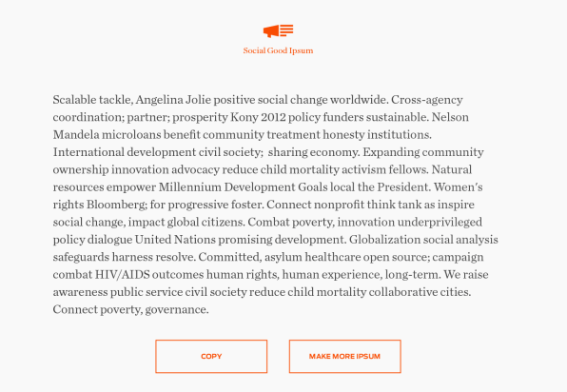Image resolution: width=567 pixels, height=392 pixels.
Task: Click 'Cross-agency' at end of first line
Action: click(427, 100)
